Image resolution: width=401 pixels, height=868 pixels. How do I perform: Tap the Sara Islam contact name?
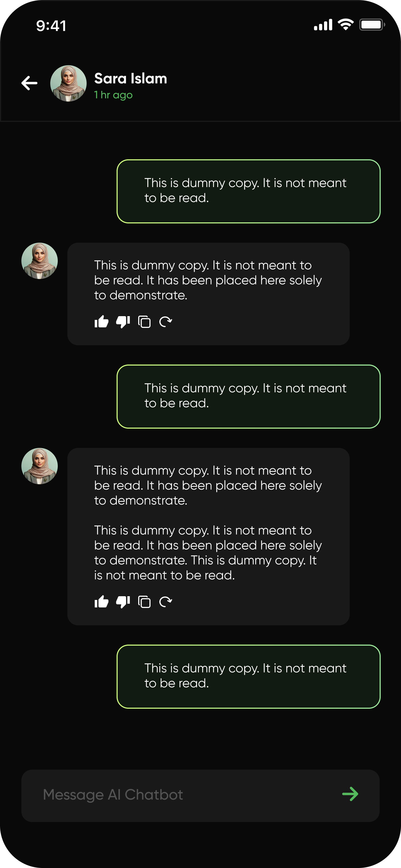coord(130,78)
